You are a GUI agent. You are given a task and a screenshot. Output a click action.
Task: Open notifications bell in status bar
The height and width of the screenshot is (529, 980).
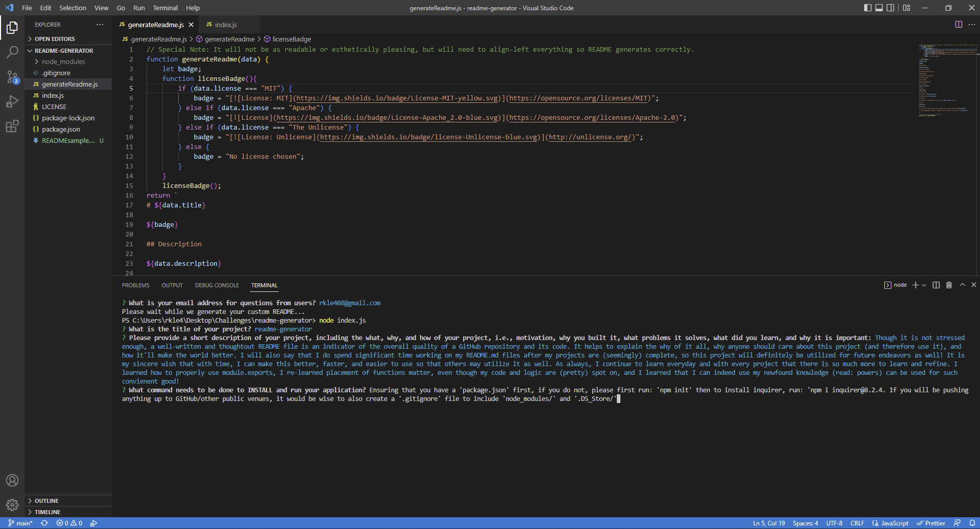972,523
